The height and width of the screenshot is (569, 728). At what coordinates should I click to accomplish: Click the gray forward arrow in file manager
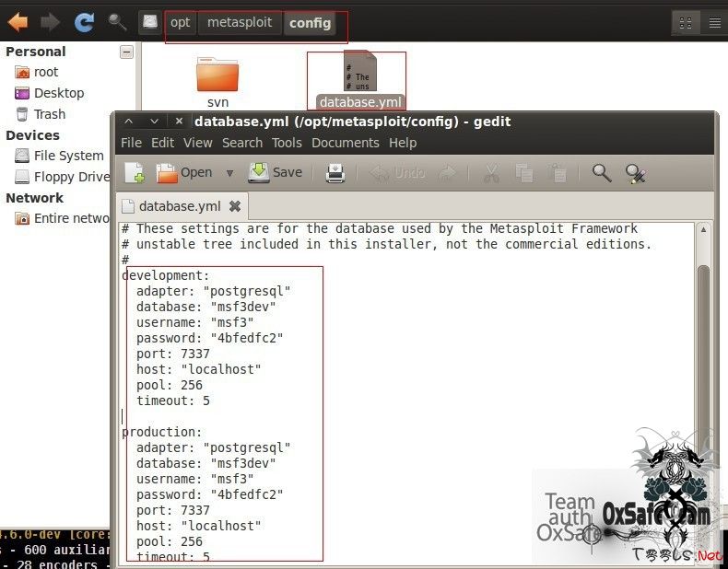coord(50,22)
